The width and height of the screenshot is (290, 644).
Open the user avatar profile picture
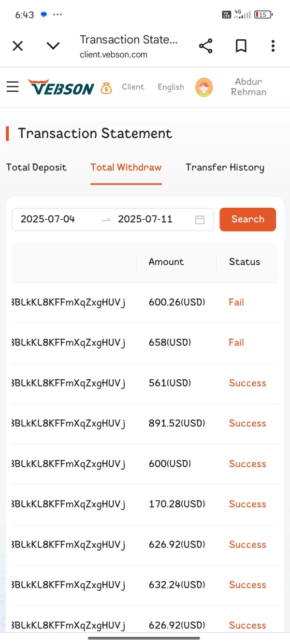click(x=204, y=87)
